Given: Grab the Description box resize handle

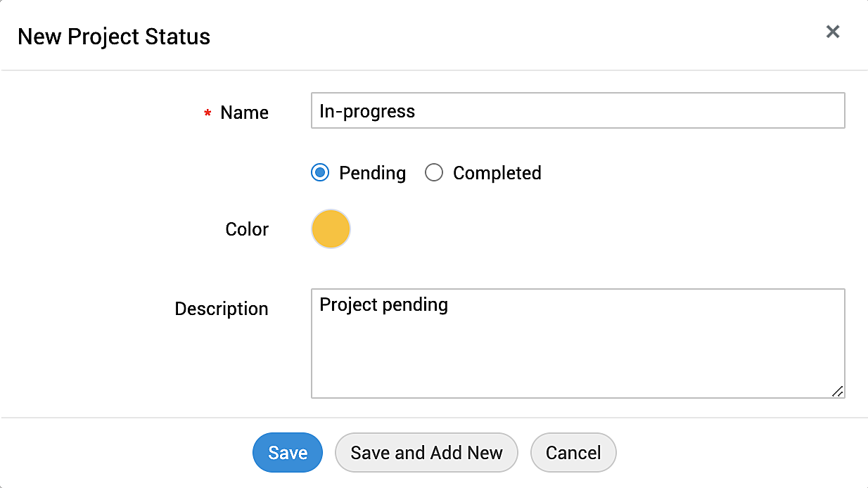Looking at the screenshot, I should click(837, 391).
